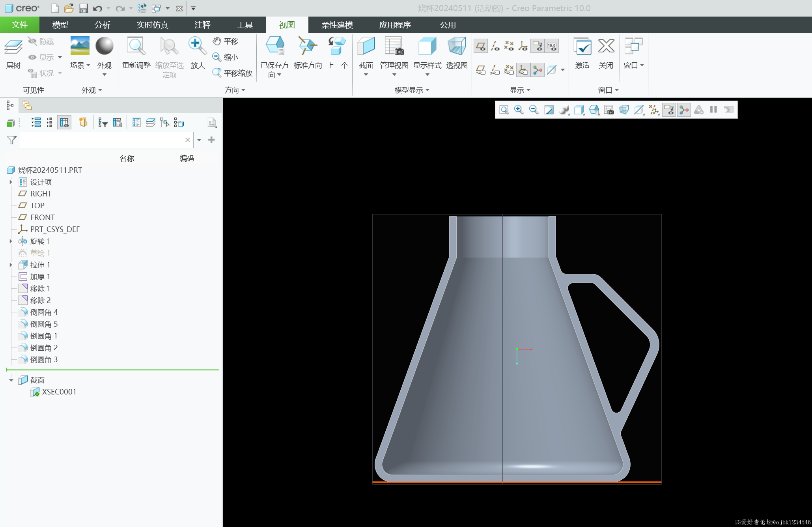Click graphics toolbar Zoom In icon

tap(519, 110)
